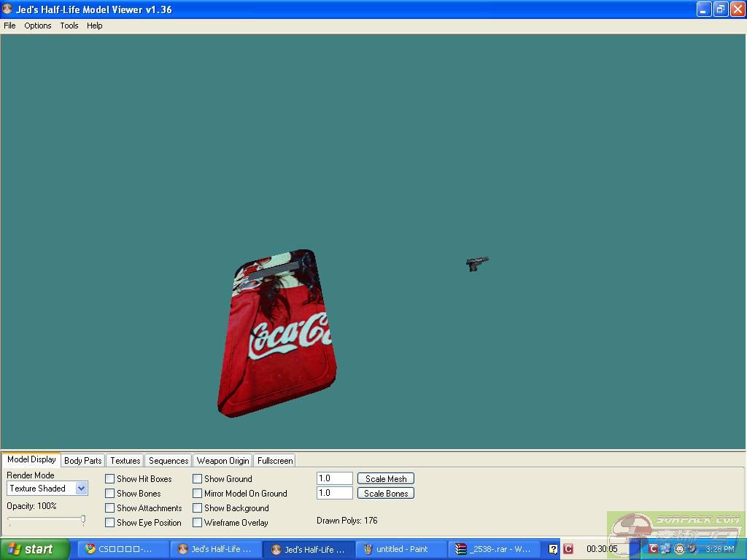Screen dimensions: 747x560
Task: Open the Windows Start menu
Action: [x=35, y=549]
